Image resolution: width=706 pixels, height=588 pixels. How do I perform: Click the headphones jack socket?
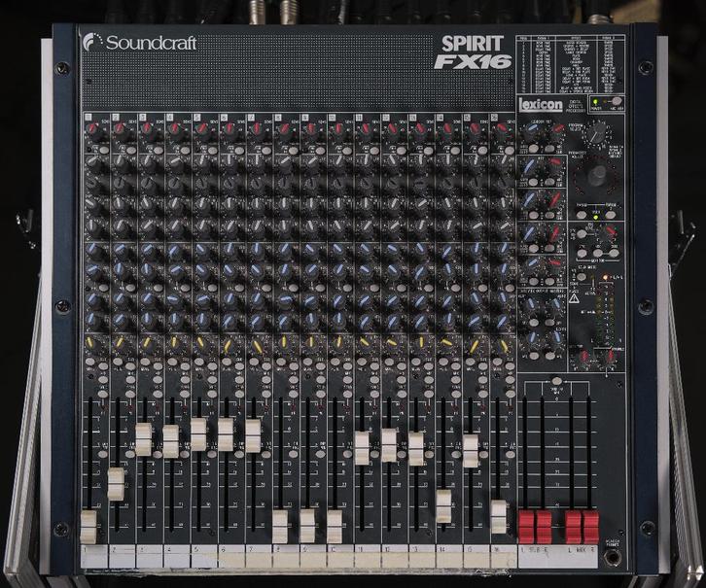(612, 558)
